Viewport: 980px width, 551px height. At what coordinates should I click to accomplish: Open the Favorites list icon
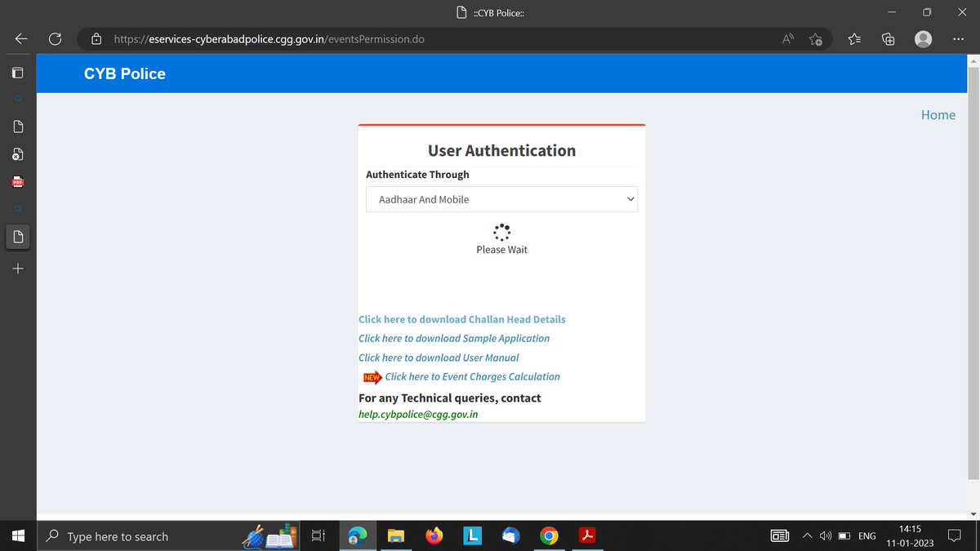(x=854, y=38)
